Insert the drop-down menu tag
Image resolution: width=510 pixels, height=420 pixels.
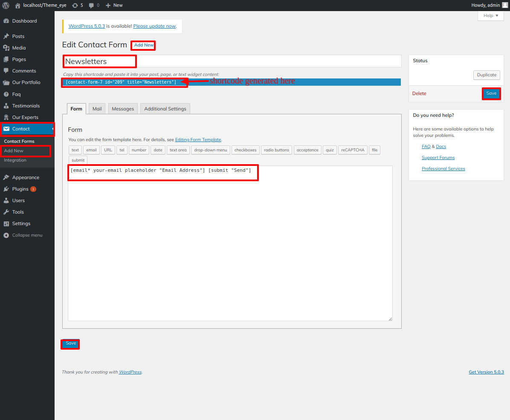211,150
